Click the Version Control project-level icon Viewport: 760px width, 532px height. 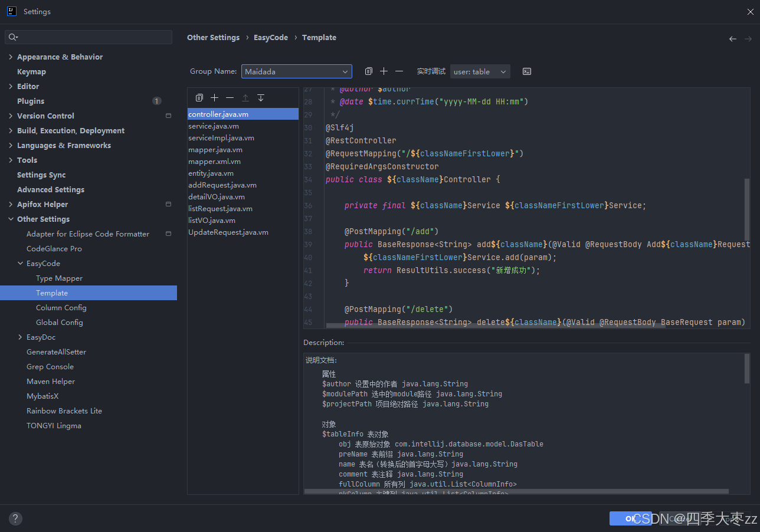click(x=168, y=116)
